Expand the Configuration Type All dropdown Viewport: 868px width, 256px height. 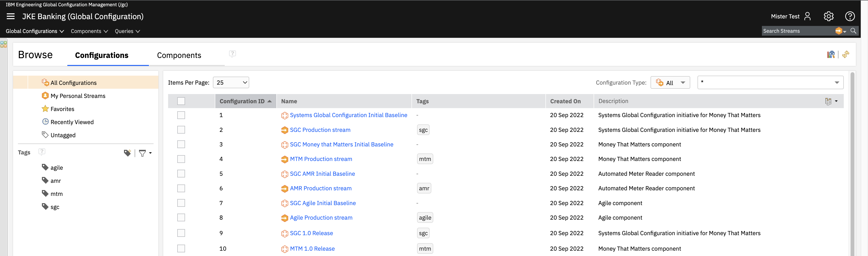pyautogui.click(x=670, y=83)
